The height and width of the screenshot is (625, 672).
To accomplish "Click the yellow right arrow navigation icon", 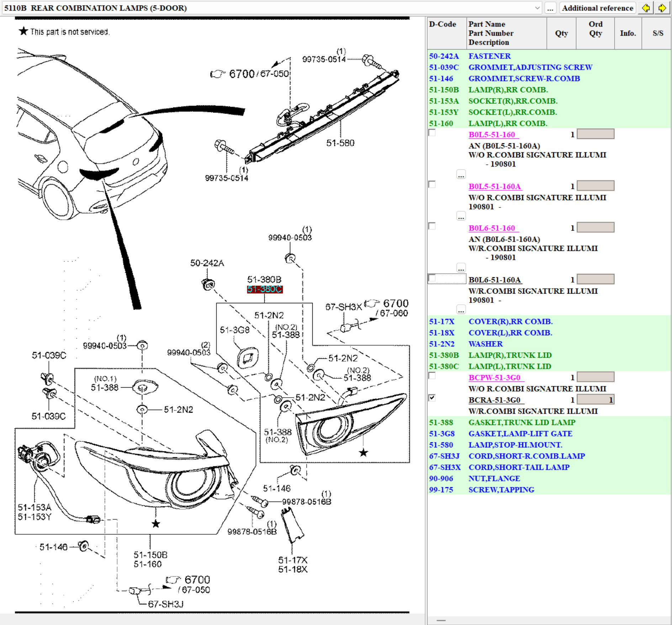I will 662,8.
